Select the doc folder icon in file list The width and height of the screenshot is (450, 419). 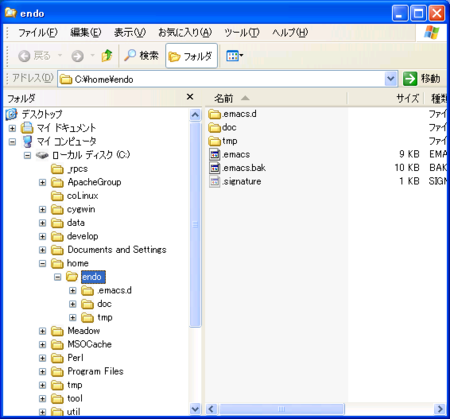click(x=215, y=127)
